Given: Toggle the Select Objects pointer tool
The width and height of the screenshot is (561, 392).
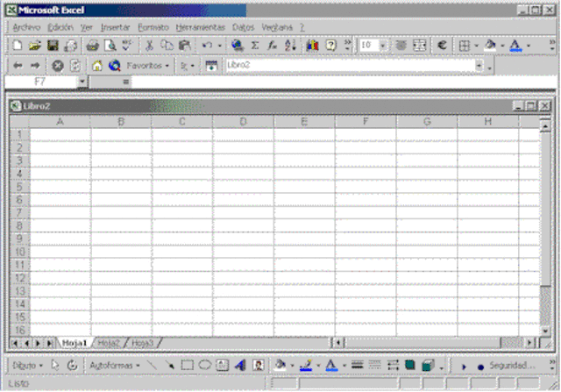Looking at the screenshot, I should (54, 366).
